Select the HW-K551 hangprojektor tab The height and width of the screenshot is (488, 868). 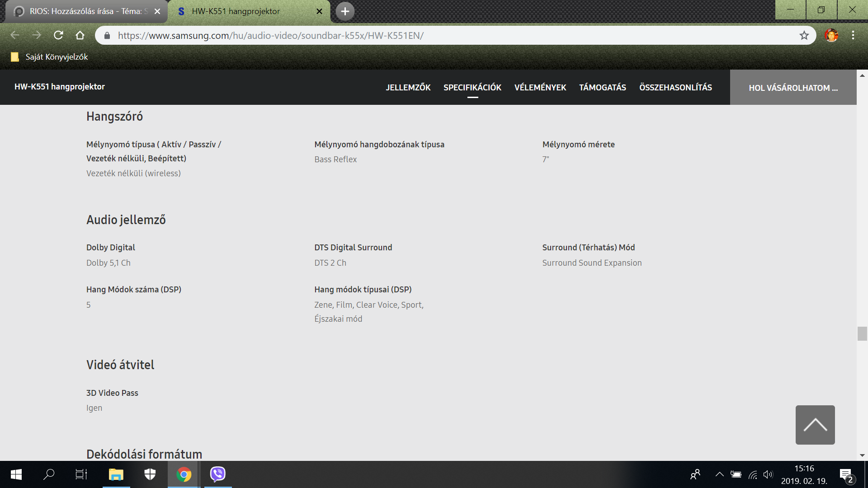pos(249,11)
